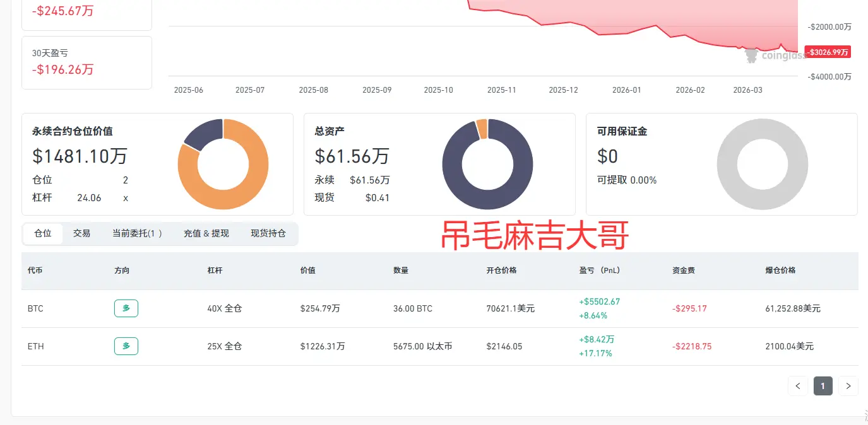Click the 可提取 0.00% text
Screen dimensions: 868x425
(627, 180)
